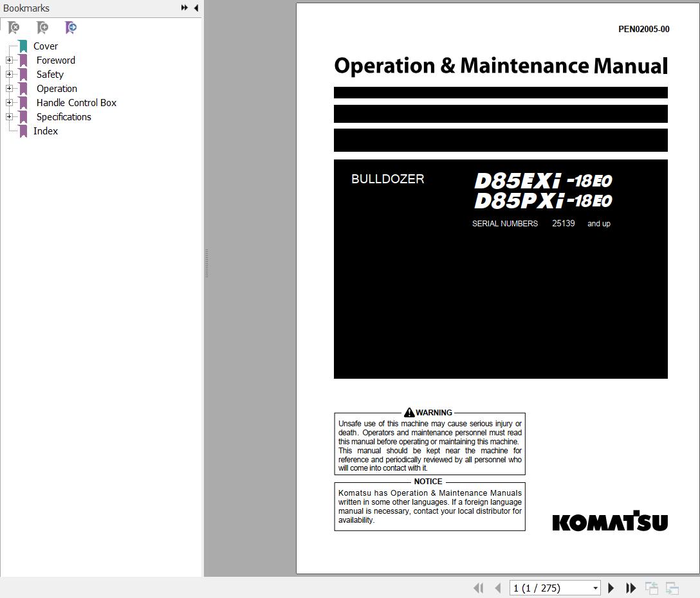
Task: Click the SERIAL NUMBERS label
Action: 505,224
